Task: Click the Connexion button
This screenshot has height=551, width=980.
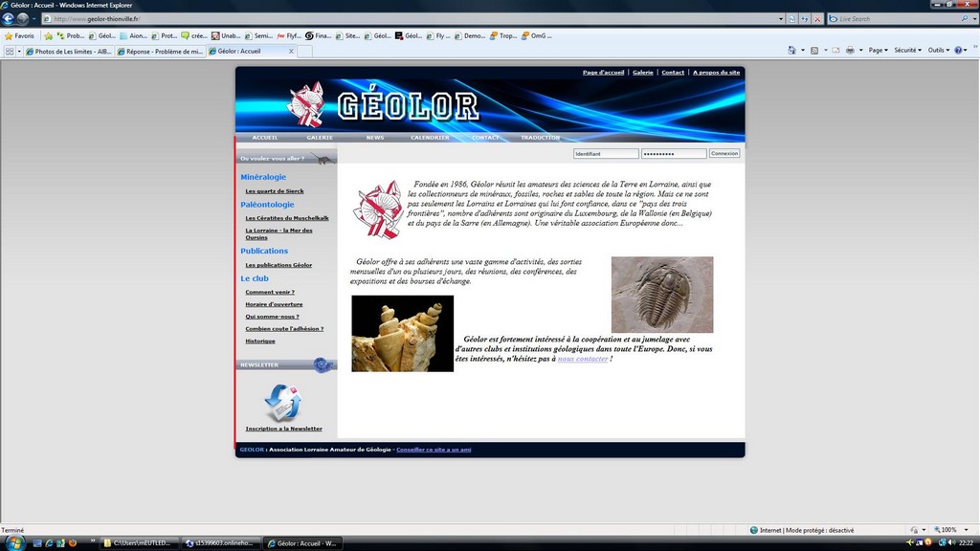Action: 724,153
